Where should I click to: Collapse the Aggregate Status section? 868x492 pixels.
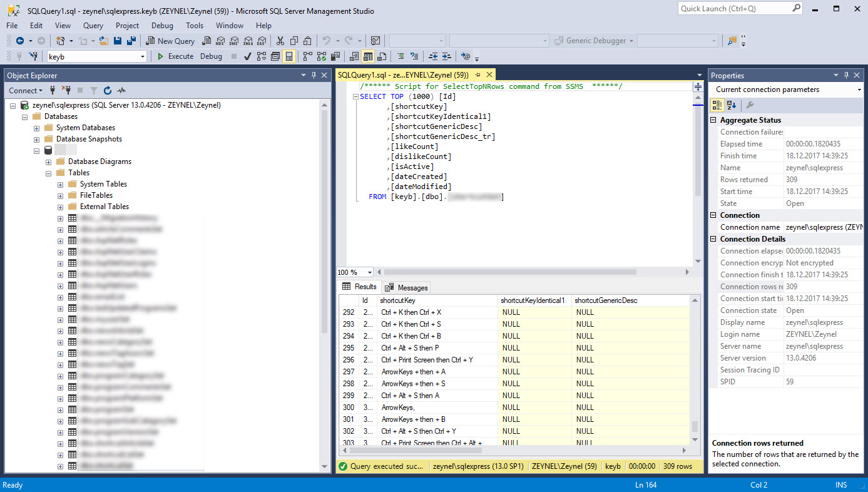click(714, 120)
